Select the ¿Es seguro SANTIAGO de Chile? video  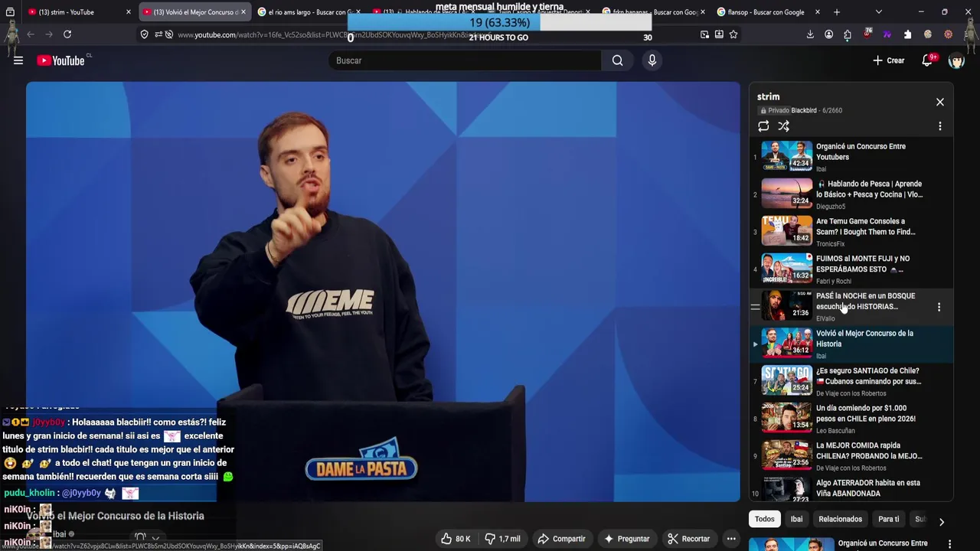click(x=851, y=381)
